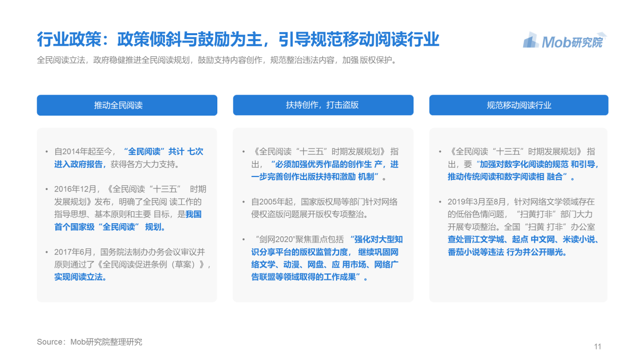Click the Mob研究院 building logo icon

(x=531, y=41)
